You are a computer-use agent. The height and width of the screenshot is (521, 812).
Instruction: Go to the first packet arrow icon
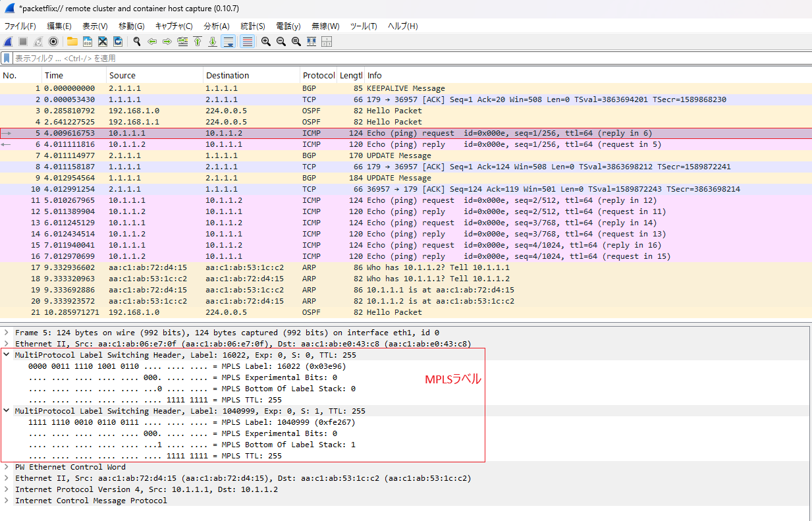pos(197,41)
